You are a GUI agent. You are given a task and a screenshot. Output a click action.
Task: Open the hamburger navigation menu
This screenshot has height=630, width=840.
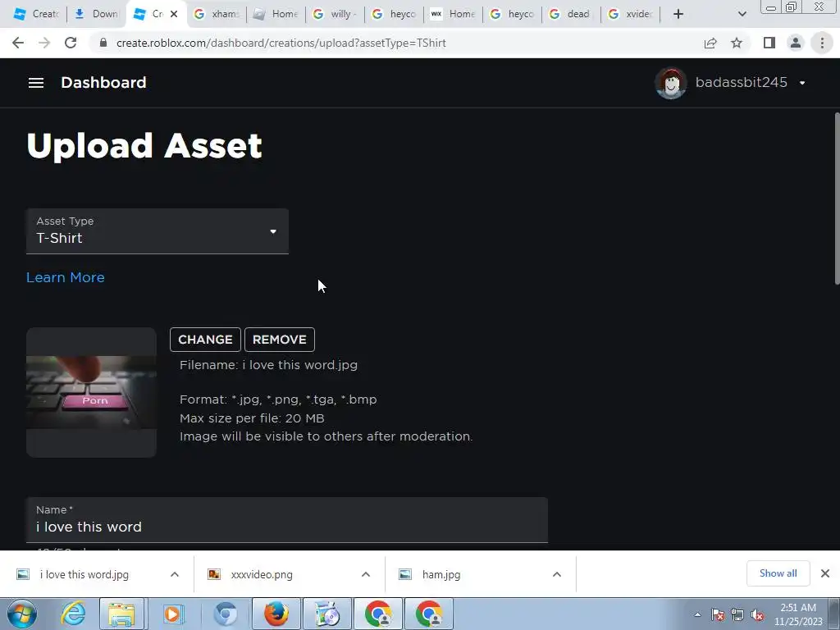coord(36,83)
